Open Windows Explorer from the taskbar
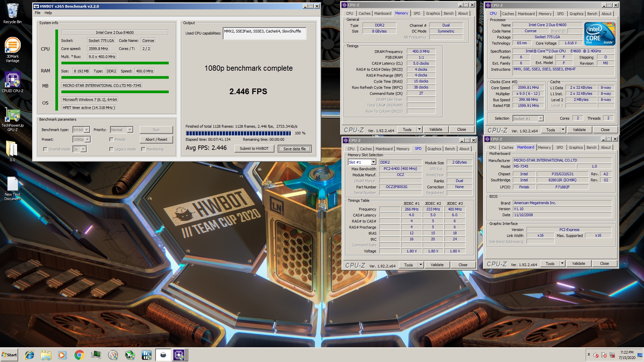Image resolution: width=644 pixels, height=362 pixels. click(x=46, y=355)
